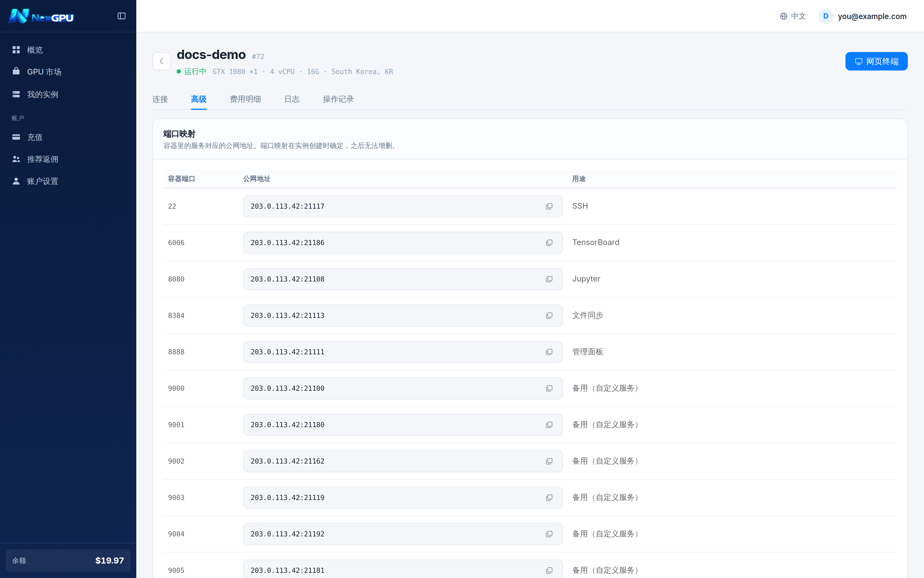
Task: Click the TensorBoard address field 203.0.113.42:21186
Action: pyautogui.click(x=403, y=243)
